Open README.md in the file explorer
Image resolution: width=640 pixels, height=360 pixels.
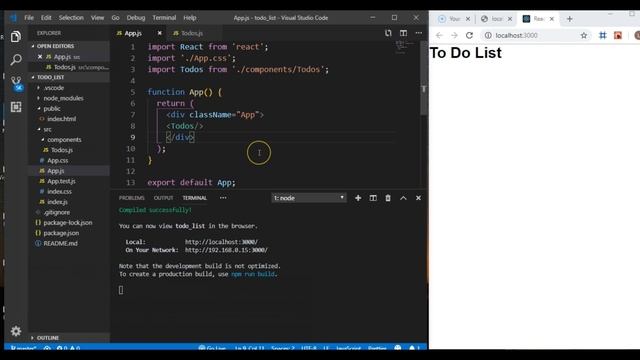click(60, 243)
